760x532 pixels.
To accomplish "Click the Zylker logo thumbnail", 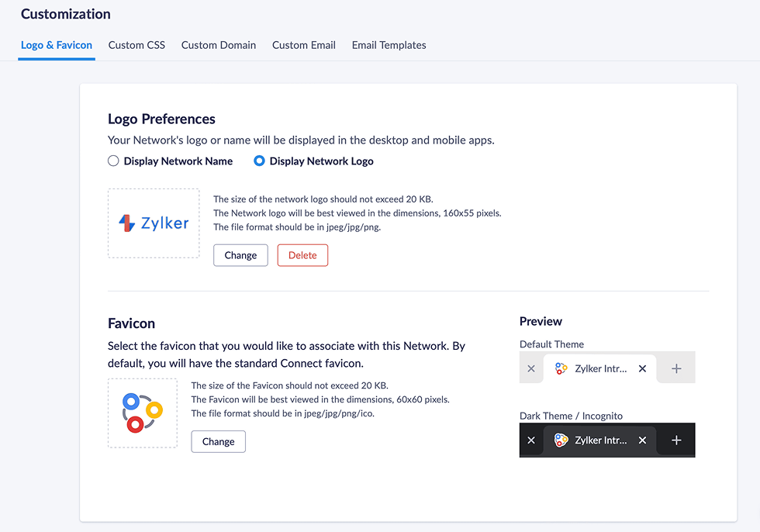I will click(154, 223).
